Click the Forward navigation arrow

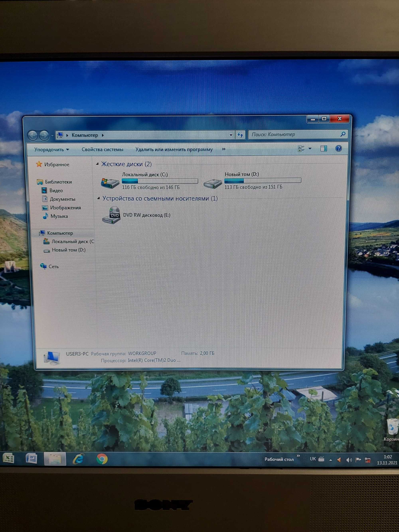pos(44,135)
